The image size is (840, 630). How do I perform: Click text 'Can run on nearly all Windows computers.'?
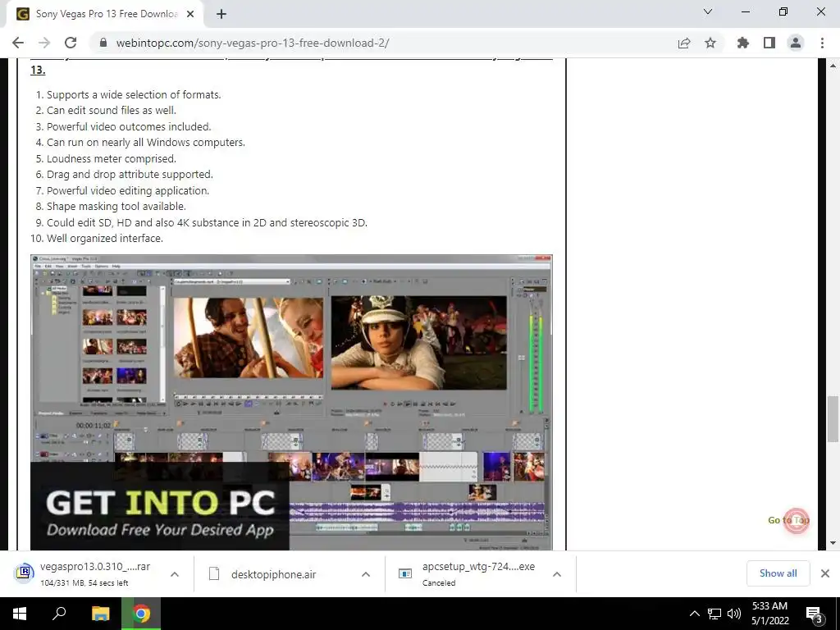tap(146, 143)
